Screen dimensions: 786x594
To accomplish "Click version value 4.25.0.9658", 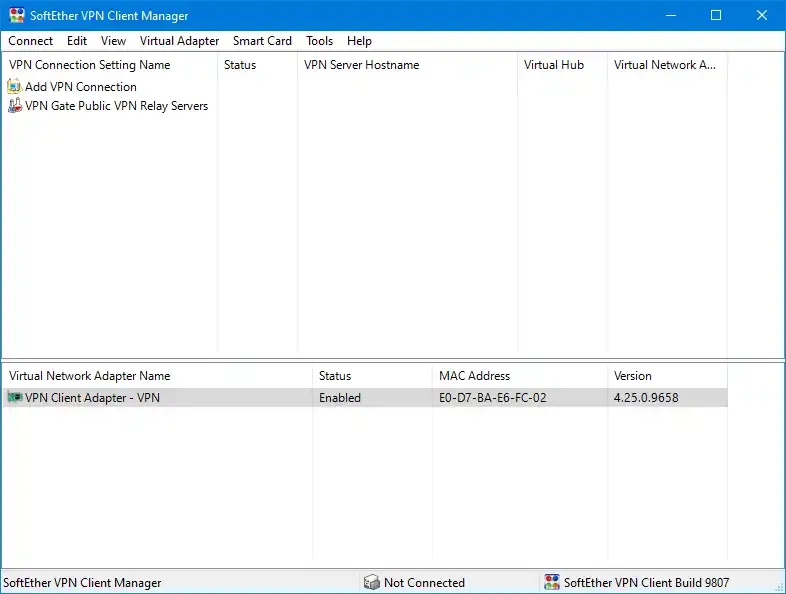I will 646,398.
